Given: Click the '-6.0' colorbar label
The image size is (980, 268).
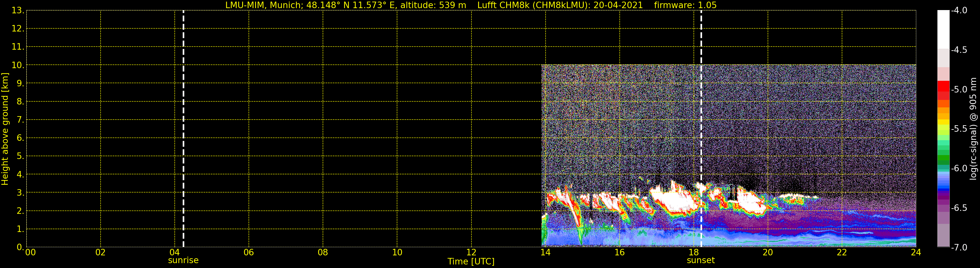Looking at the screenshot, I should point(959,168).
